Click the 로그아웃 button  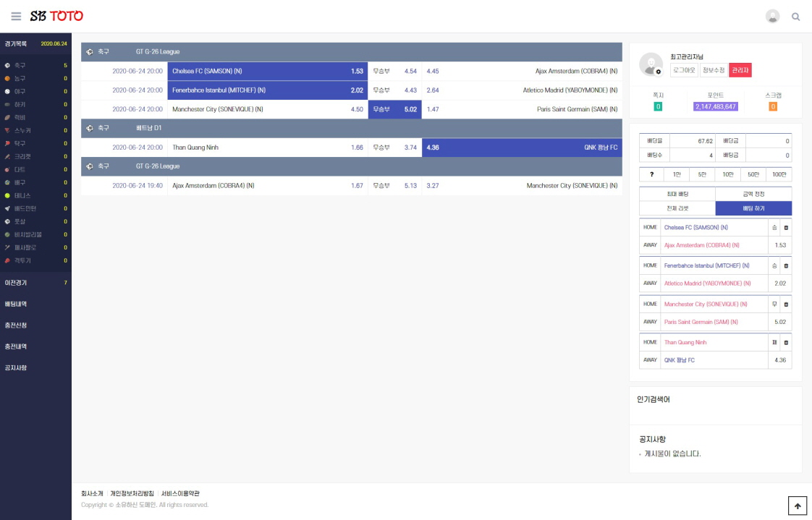684,70
